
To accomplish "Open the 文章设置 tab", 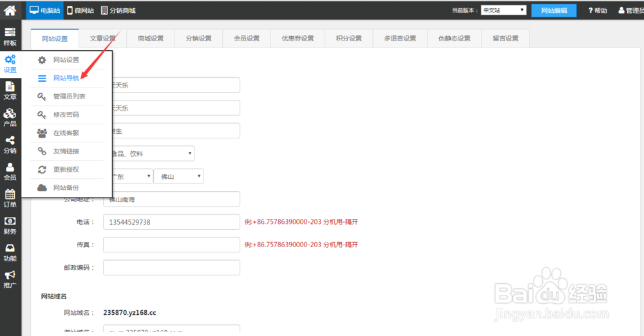I will (x=102, y=38).
